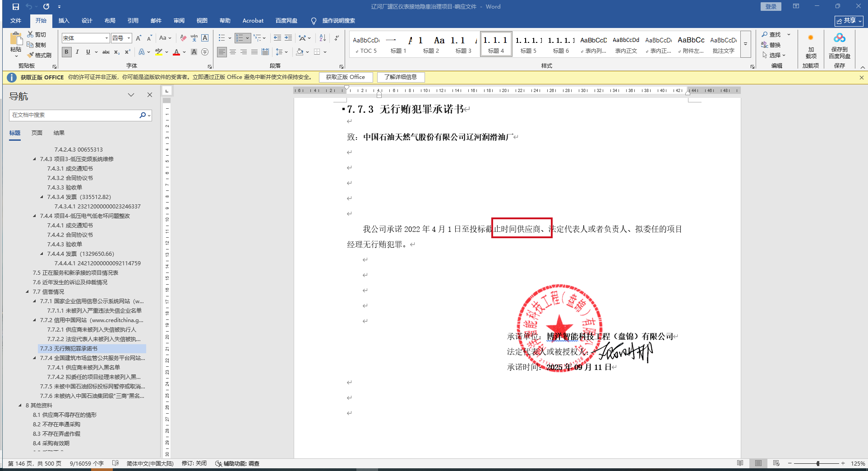Toggle Italic formatting
This screenshot has height=471, width=868.
(77, 52)
